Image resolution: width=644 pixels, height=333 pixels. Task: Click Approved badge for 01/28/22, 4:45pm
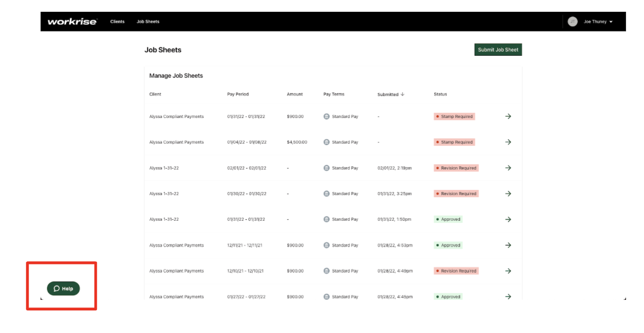point(448,297)
